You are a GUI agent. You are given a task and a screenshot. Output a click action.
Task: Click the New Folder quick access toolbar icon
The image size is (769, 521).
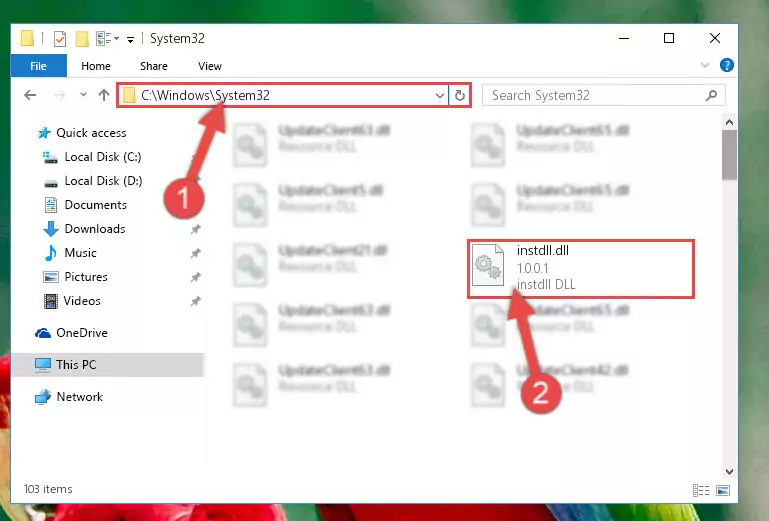click(82, 38)
